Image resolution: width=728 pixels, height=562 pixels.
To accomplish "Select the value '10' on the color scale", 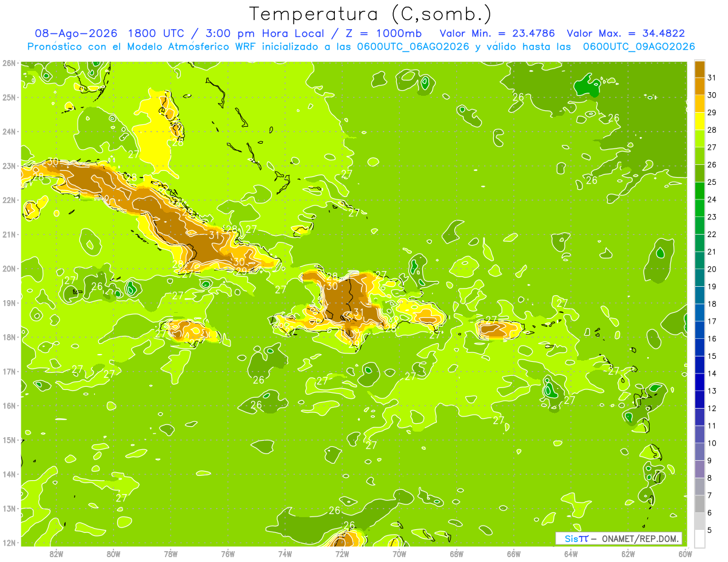I will pyautogui.click(x=712, y=443).
